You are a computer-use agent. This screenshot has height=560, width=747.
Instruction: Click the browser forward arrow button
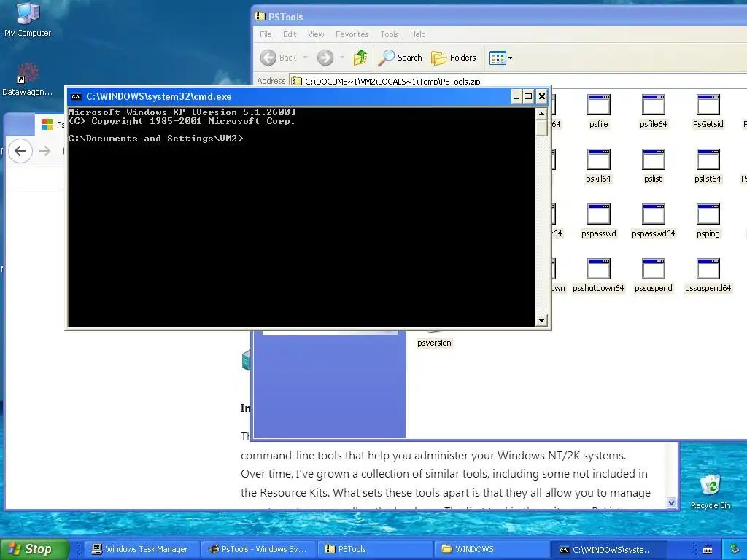(x=44, y=151)
